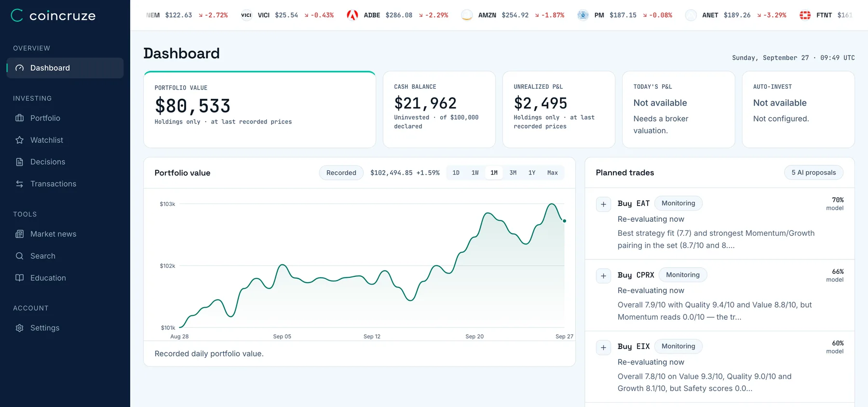Click the Monitoring badge on Buy CPRX
The width and height of the screenshot is (868, 407).
(683, 275)
